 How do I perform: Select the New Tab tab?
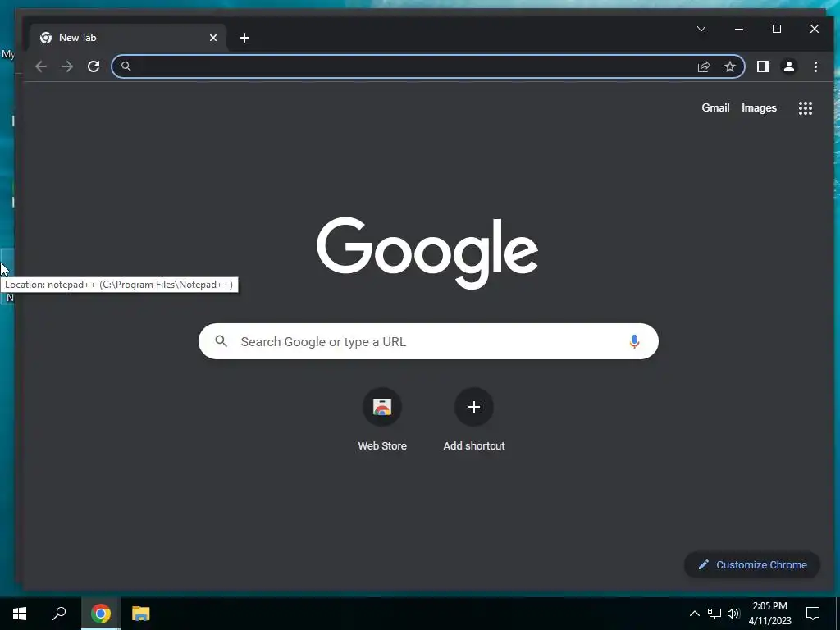(x=129, y=38)
